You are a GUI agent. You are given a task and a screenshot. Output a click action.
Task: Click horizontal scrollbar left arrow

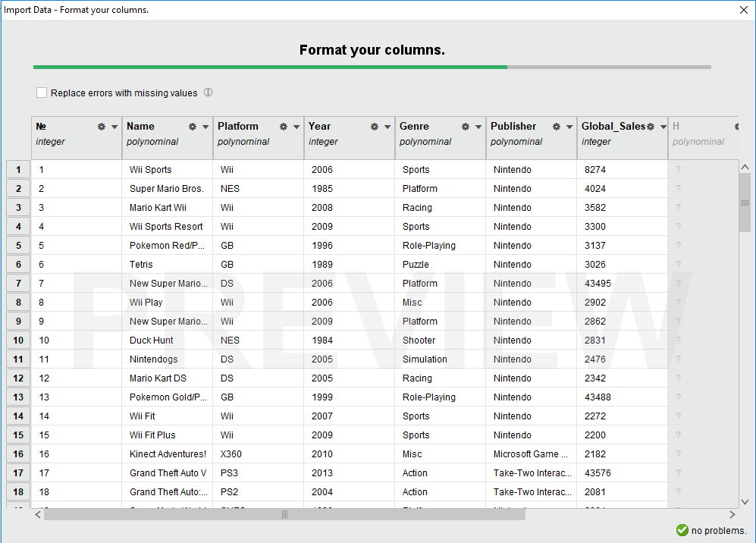[38, 514]
